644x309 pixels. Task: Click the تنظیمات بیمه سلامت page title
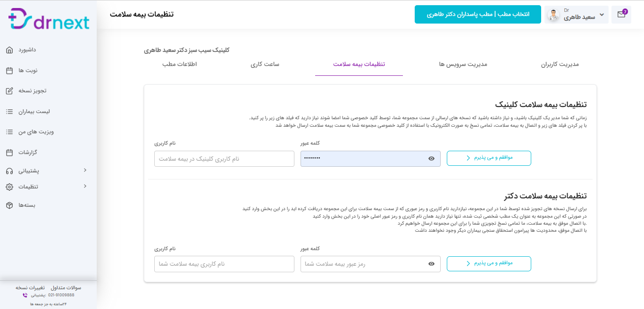142,14
